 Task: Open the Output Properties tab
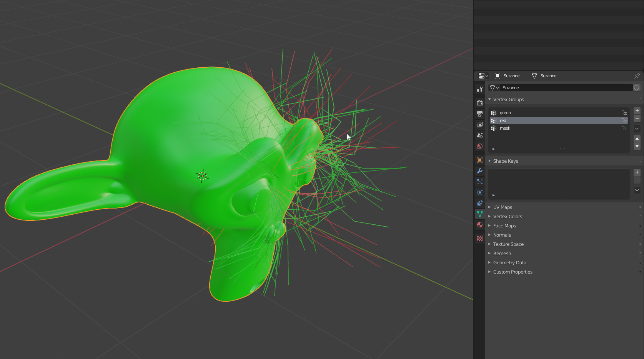click(479, 114)
